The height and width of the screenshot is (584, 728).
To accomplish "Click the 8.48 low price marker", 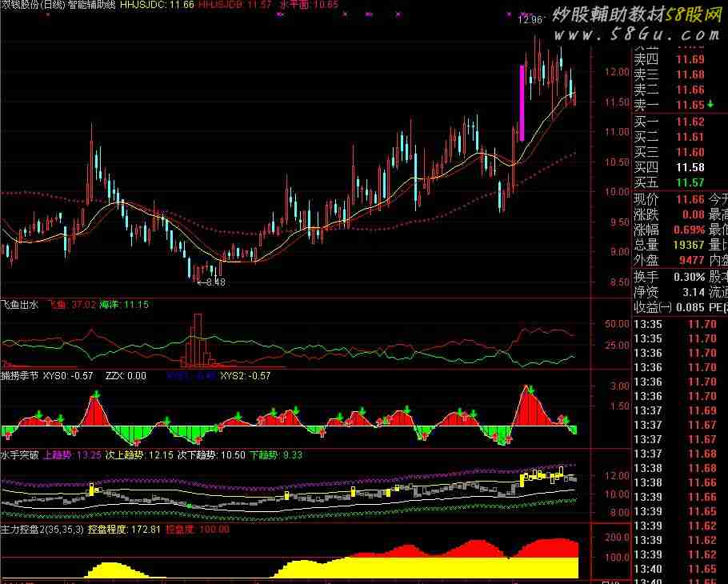I will click(x=210, y=282).
